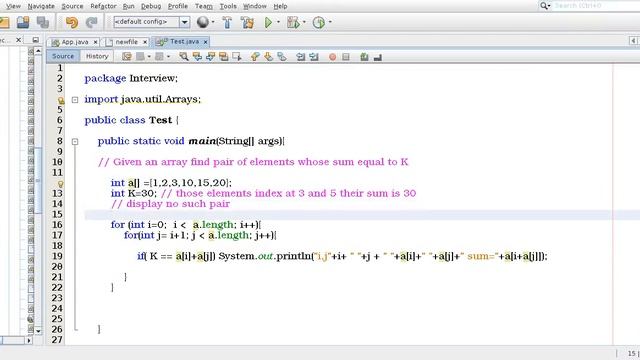Switch editor to Source view
Viewport: 640px width, 360px height.
tap(63, 56)
